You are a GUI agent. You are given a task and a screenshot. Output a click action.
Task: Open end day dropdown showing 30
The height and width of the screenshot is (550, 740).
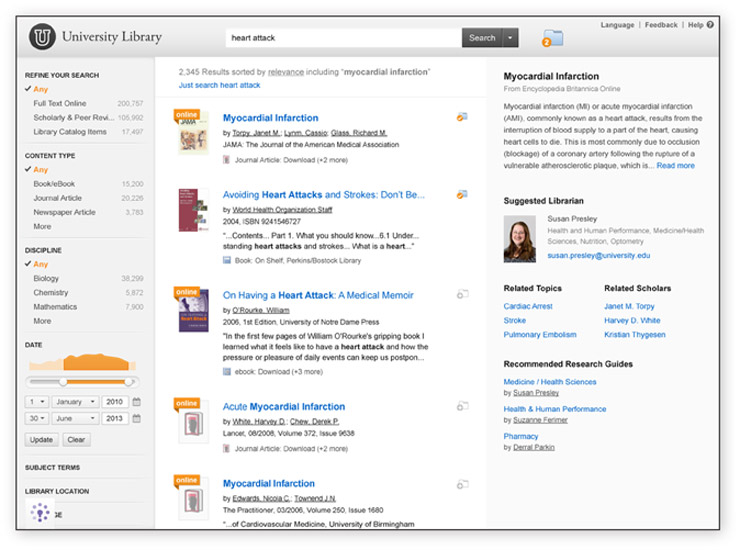coord(37,418)
